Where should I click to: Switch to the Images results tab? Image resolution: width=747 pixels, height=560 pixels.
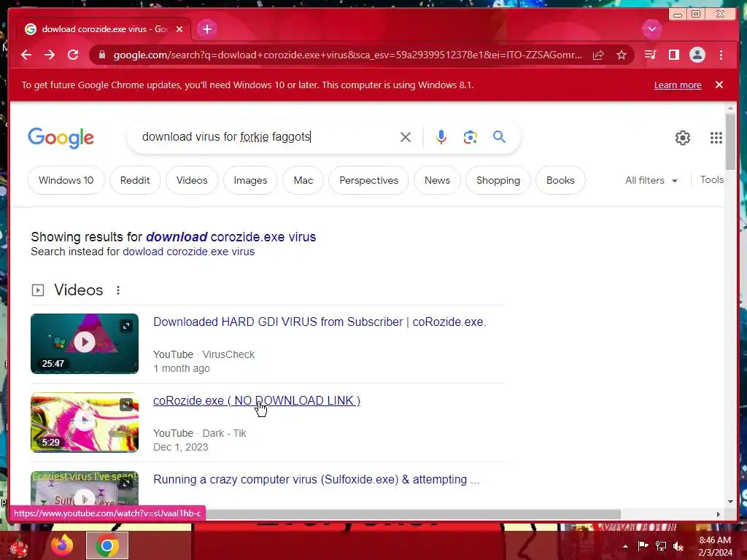coord(251,181)
